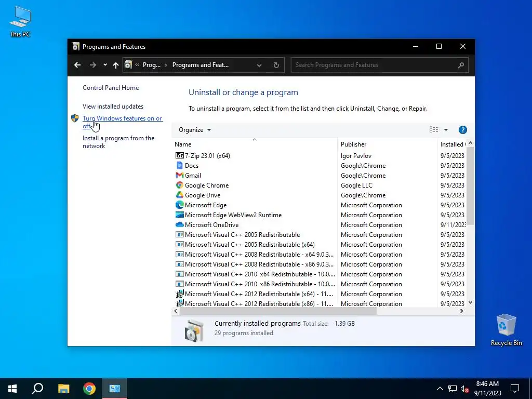Select Visual C++ 2008 Redistributable x86 entry

pyautogui.click(x=259, y=264)
